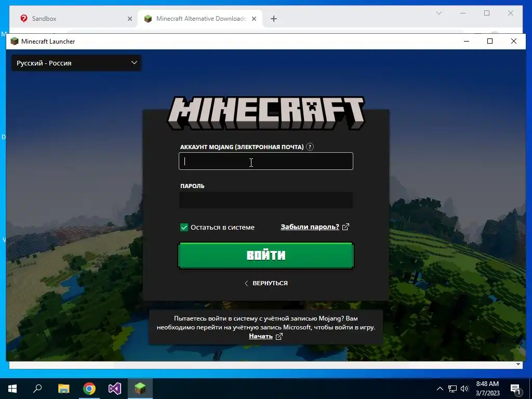Image resolution: width=532 pixels, height=399 pixels.
Task: Click the Minecraft Launcher taskbar icon
Action: [140, 389]
